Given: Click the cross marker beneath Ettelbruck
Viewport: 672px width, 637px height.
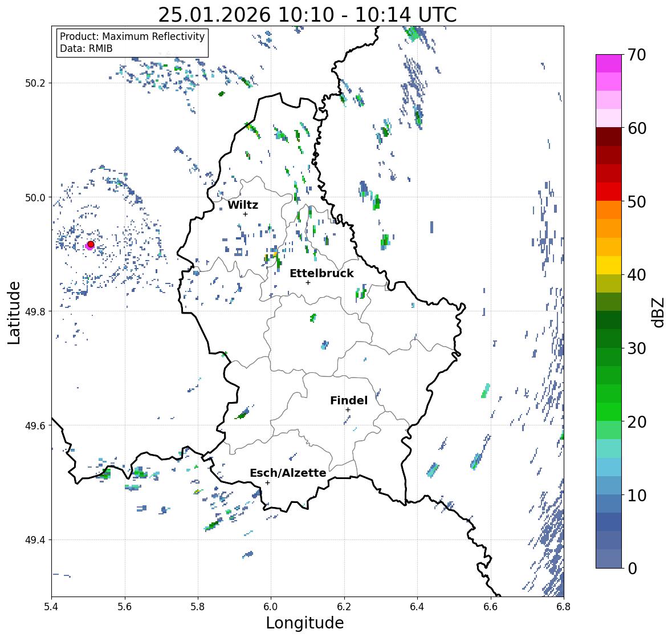Looking at the screenshot, I should tap(308, 282).
